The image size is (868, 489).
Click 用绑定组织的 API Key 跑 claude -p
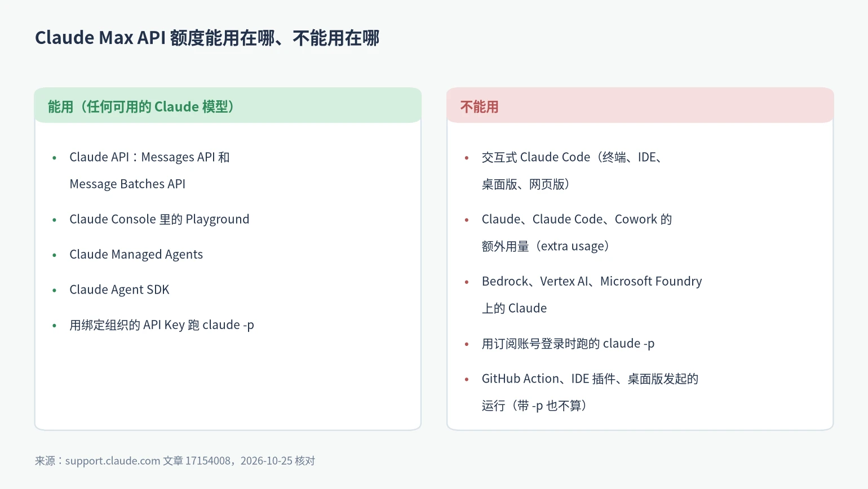coord(162,325)
